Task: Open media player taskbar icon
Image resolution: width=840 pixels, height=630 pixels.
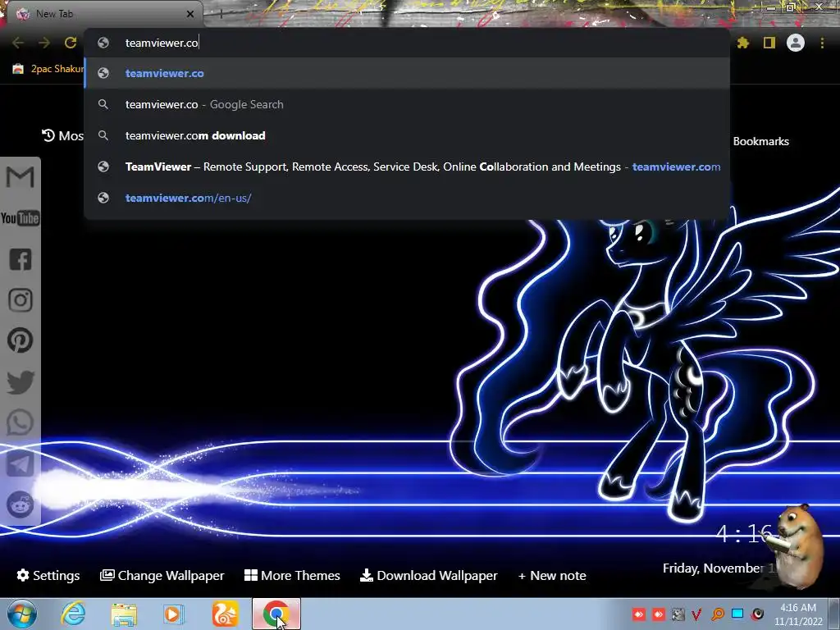Action: tap(174, 614)
